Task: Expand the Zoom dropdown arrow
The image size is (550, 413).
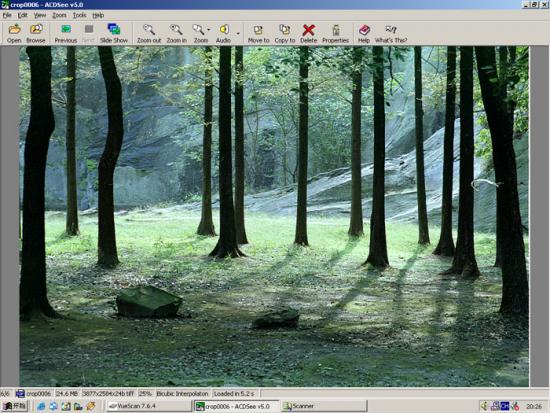Action: point(209,30)
